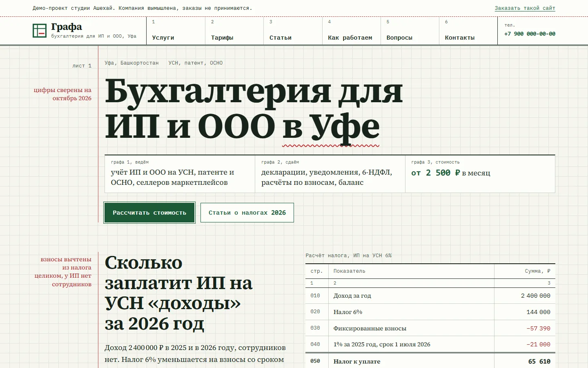The image size is (588, 368).
Task: Click the red value −21 000
Action: click(538, 344)
